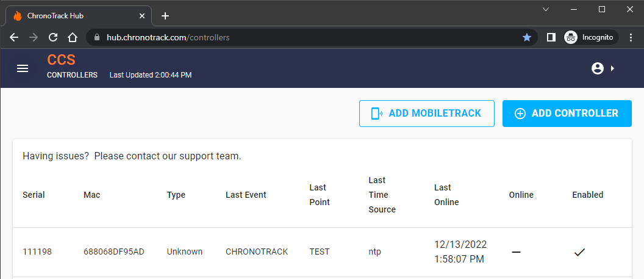This screenshot has width=644, height=279.
Task: Select the ChronoTrack Hub tab
Action: pos(78,16)
